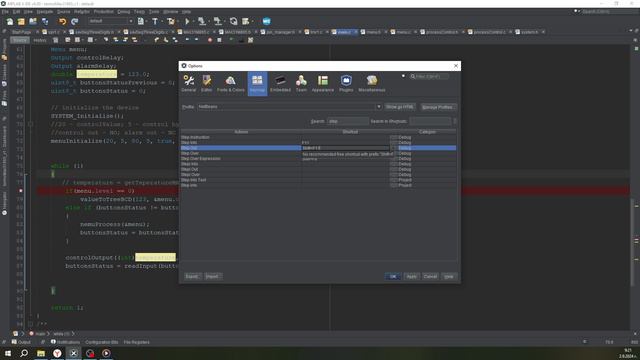Open the Plugins options category
The image size is (640, 360).
[x=346, y=84]
